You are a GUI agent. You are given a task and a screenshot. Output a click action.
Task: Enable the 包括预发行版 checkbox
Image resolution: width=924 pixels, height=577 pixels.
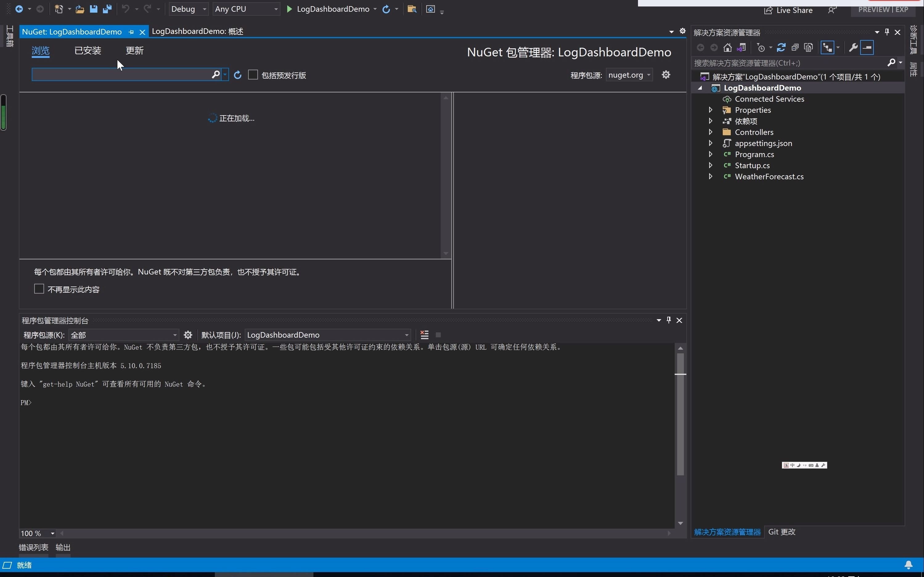click(253, 75)
